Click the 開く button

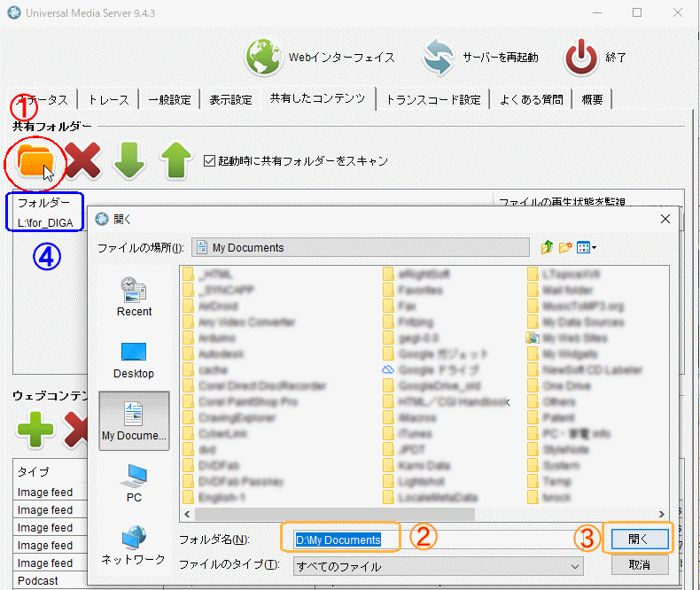coord(637,539)
